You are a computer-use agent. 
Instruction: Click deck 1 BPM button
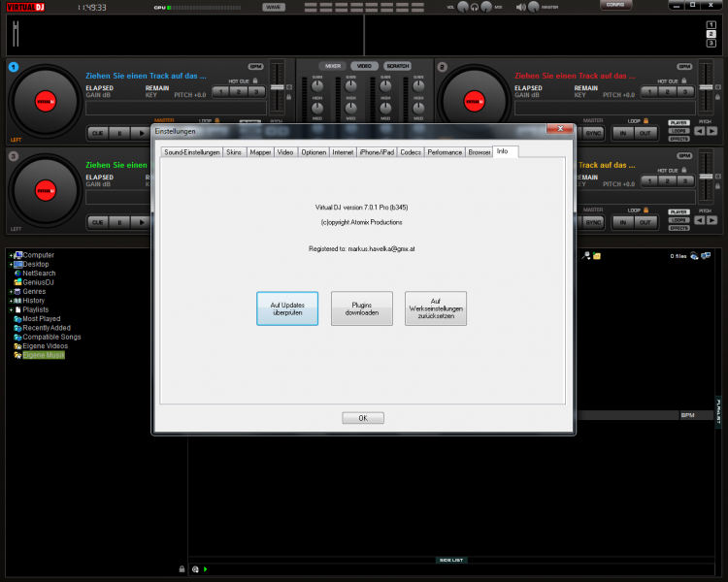pyautogui.click(x=255, y=66)
